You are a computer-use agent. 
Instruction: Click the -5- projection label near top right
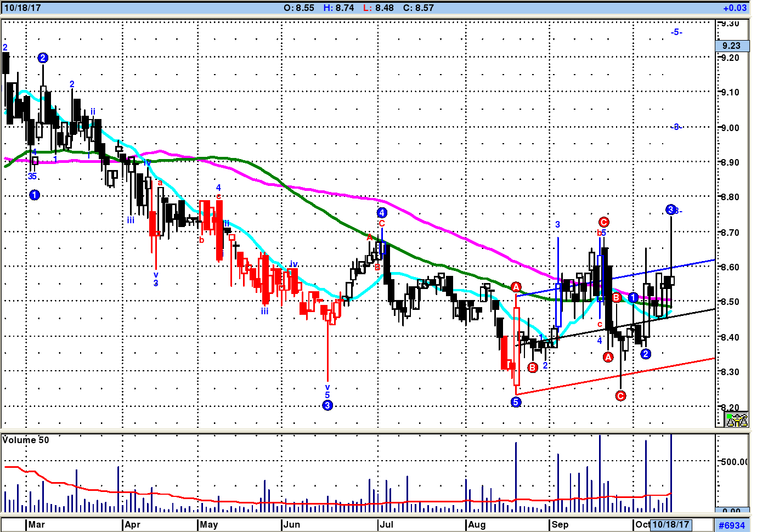coord(676,32)
